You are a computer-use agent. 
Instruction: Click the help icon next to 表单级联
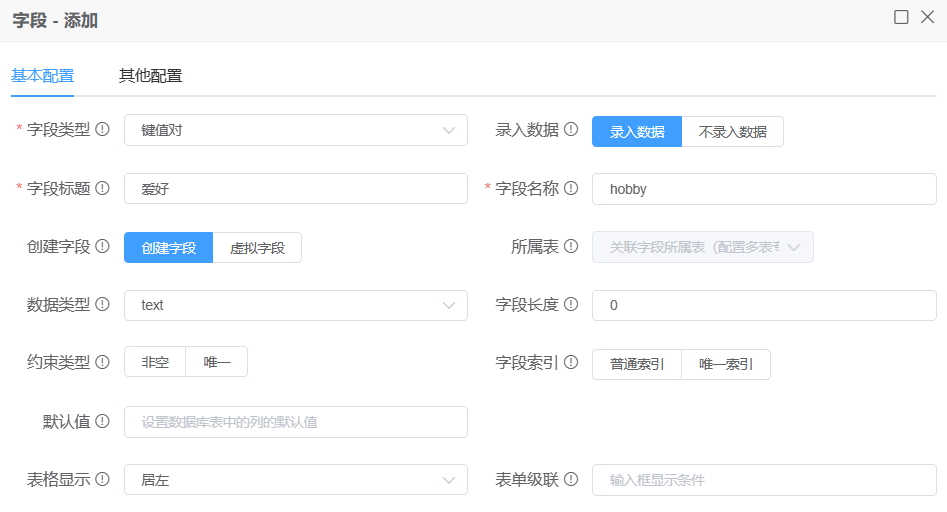[571, 480]
